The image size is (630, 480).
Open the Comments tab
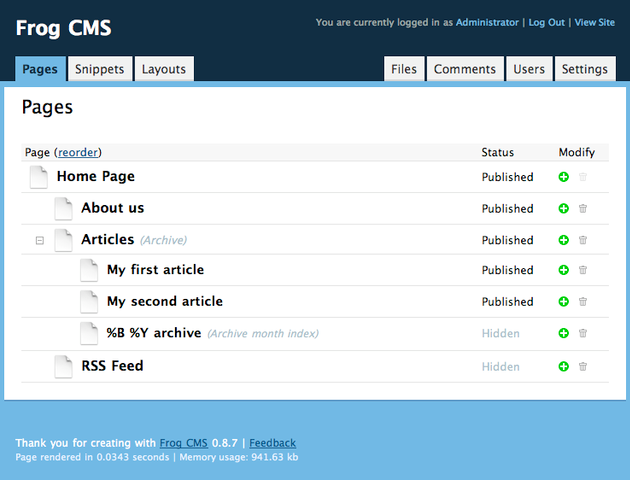465,69
